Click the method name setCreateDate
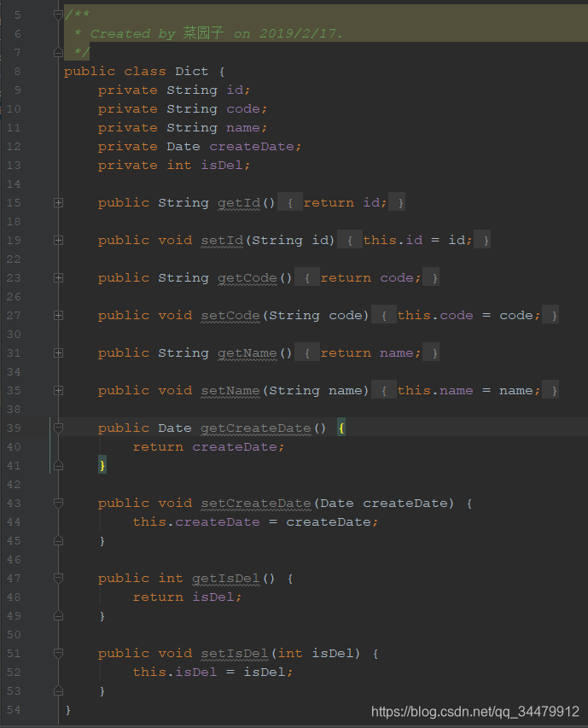Viewport: 588px width, 728px height. (x=256, y=504)
